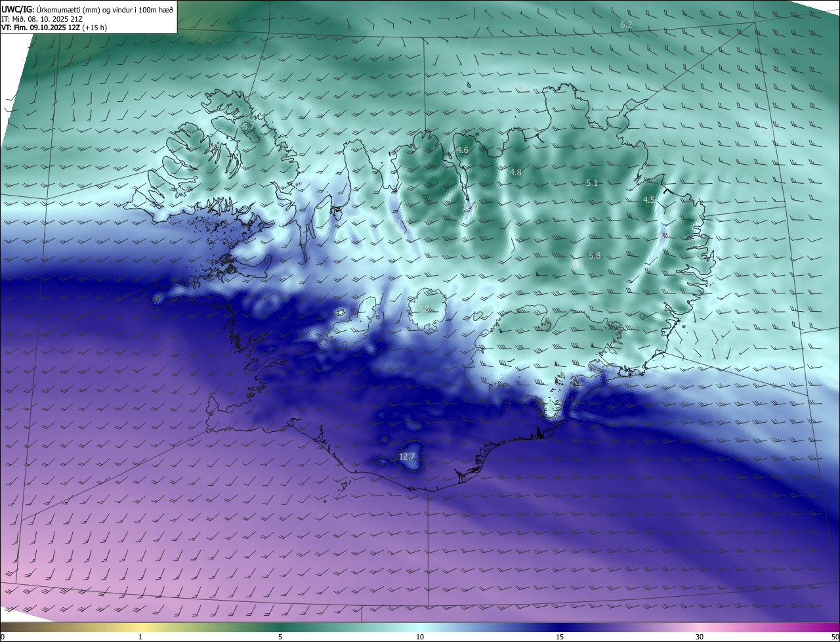Click the 5.7 value label over the Westfjords
Viewport: 840px width, 642px height.
248,125
